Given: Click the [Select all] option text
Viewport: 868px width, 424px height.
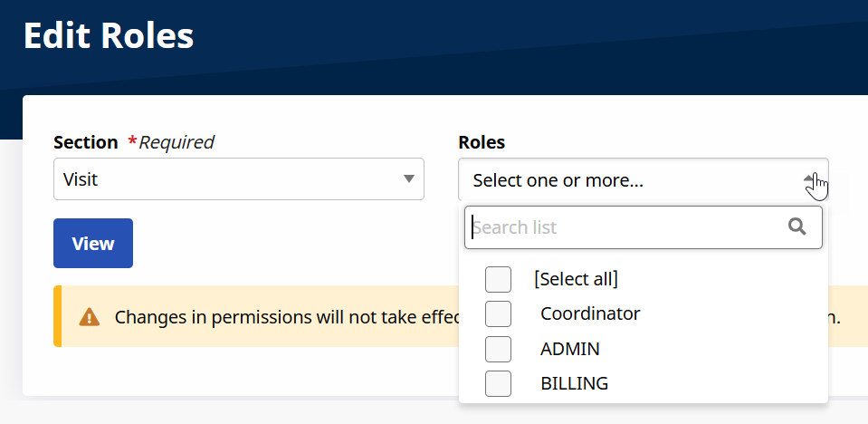Looking at the screenshot, I should (576, 279).
